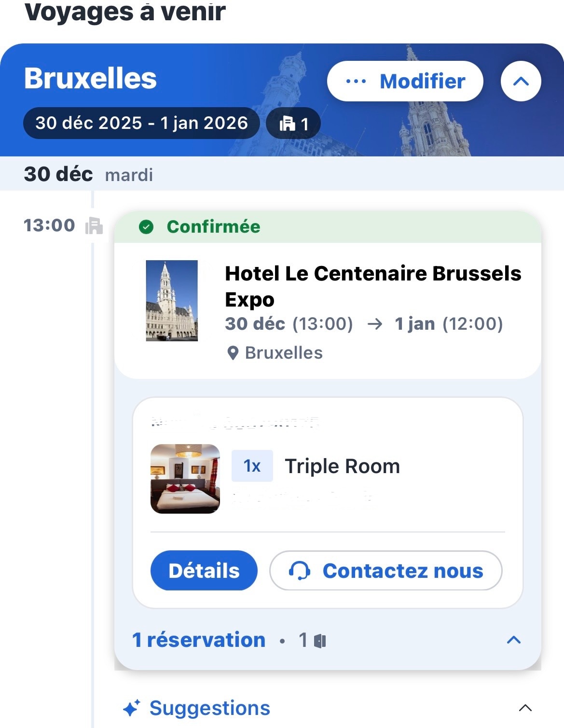
Task: Click the Triple Room name text
Action: 342,466
